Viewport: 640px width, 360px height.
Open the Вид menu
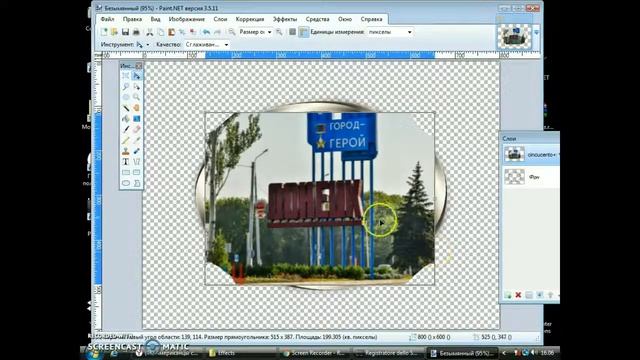156,19
